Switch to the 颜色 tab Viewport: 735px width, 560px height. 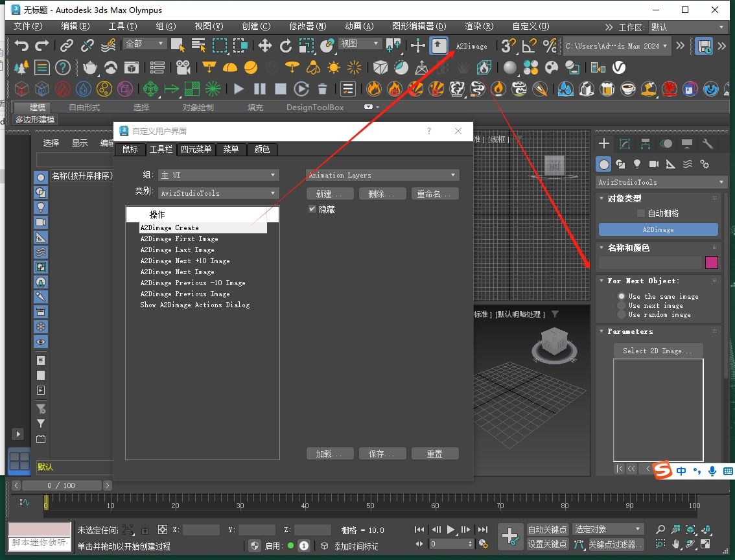[262, 149]
